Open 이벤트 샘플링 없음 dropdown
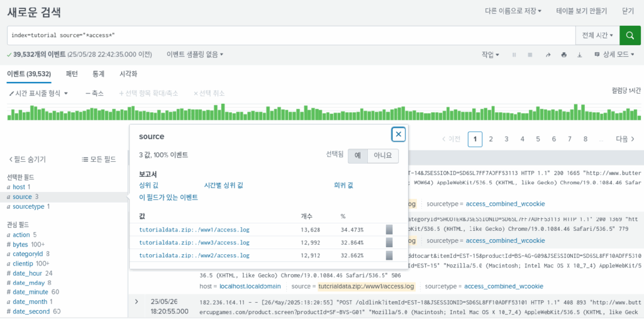The image size is (644, 319). 195,54
